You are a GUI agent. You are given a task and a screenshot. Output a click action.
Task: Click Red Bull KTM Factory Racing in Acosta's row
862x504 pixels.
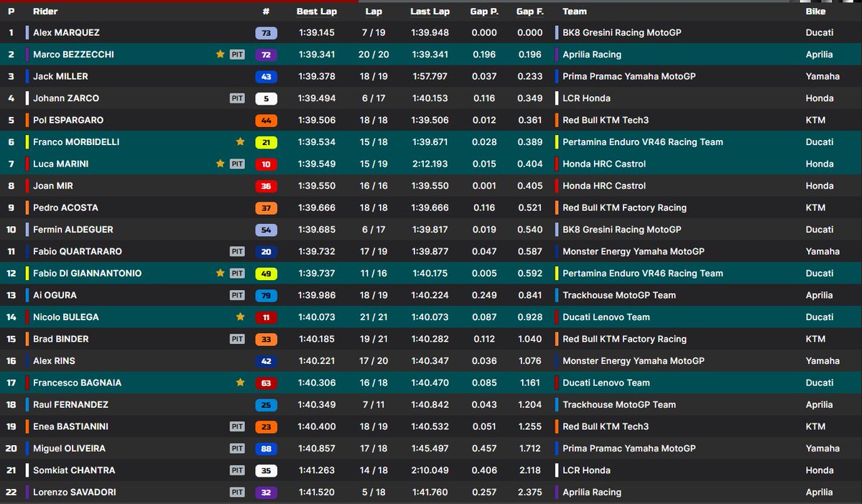point(625,207)
